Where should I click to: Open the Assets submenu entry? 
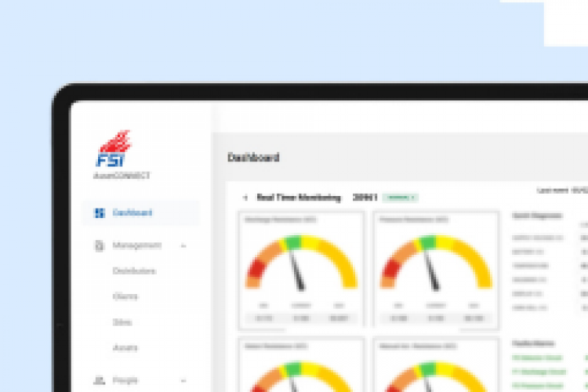tap(125, 348)
